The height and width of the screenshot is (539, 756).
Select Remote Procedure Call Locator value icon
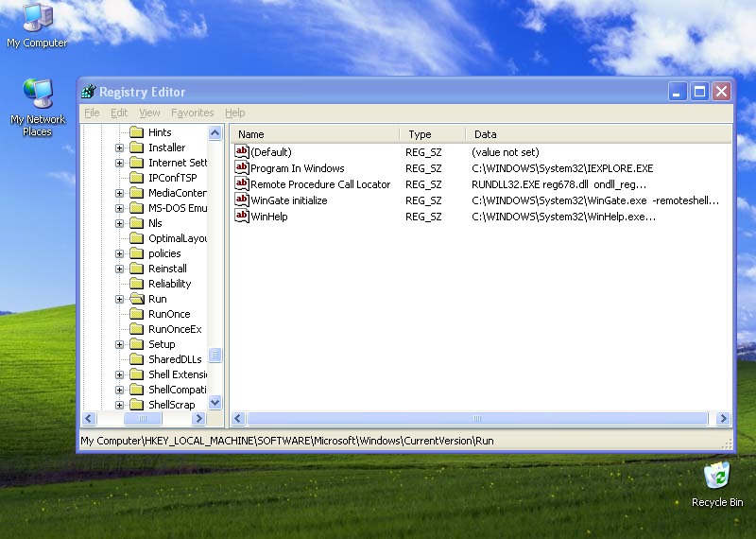242,183
